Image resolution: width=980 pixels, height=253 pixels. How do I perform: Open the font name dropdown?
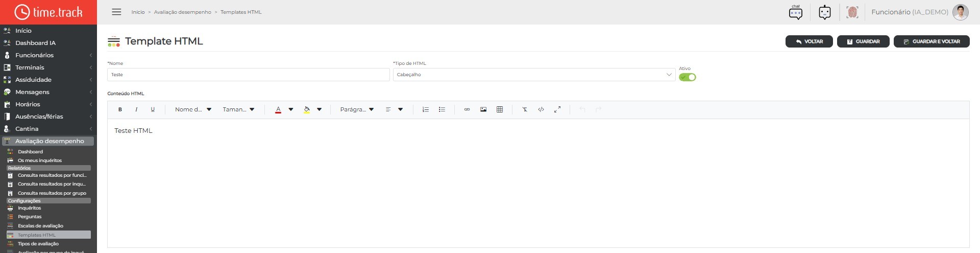click(x=193, y=109)
